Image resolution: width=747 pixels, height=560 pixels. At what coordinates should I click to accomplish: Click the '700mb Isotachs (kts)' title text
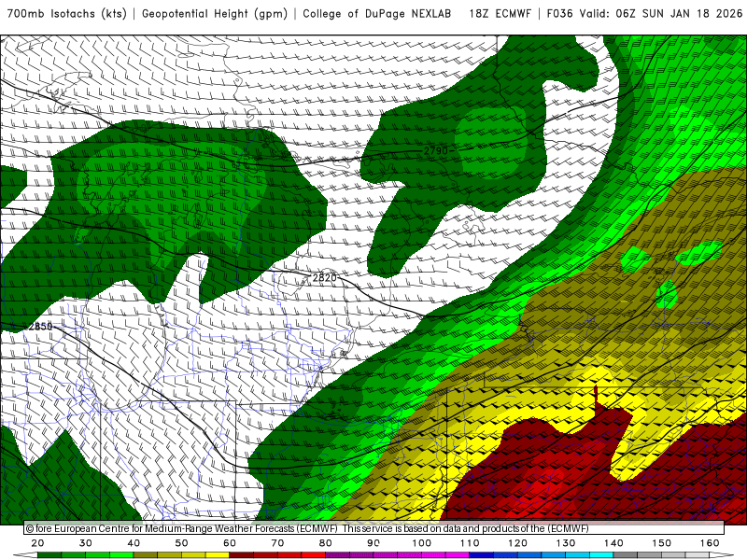click(67, 14)
